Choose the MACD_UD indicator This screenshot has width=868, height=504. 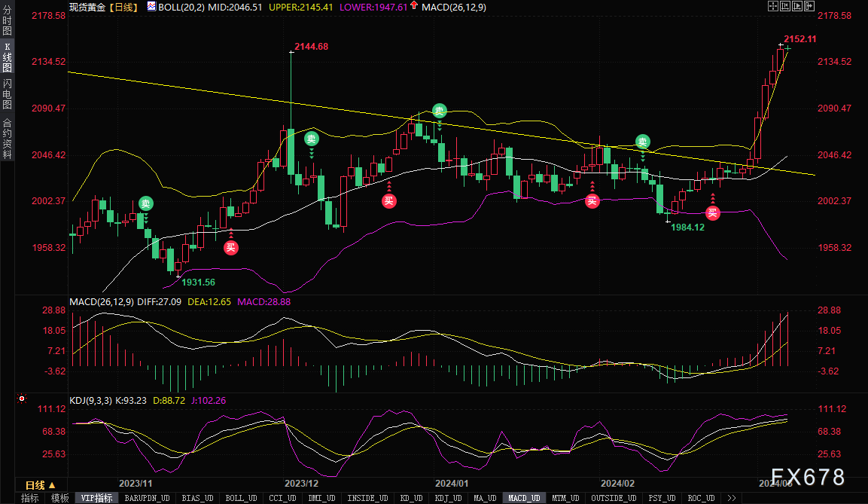[x=524, y=498]
